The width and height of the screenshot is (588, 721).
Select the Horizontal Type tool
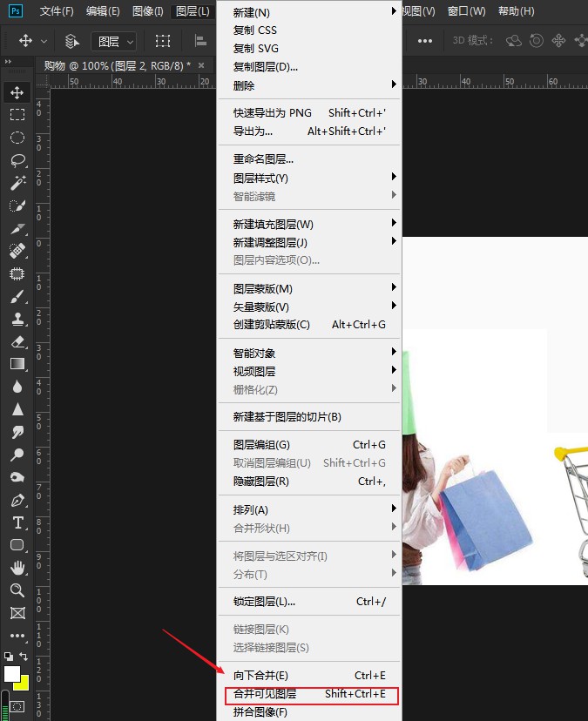tap(17, 522)
